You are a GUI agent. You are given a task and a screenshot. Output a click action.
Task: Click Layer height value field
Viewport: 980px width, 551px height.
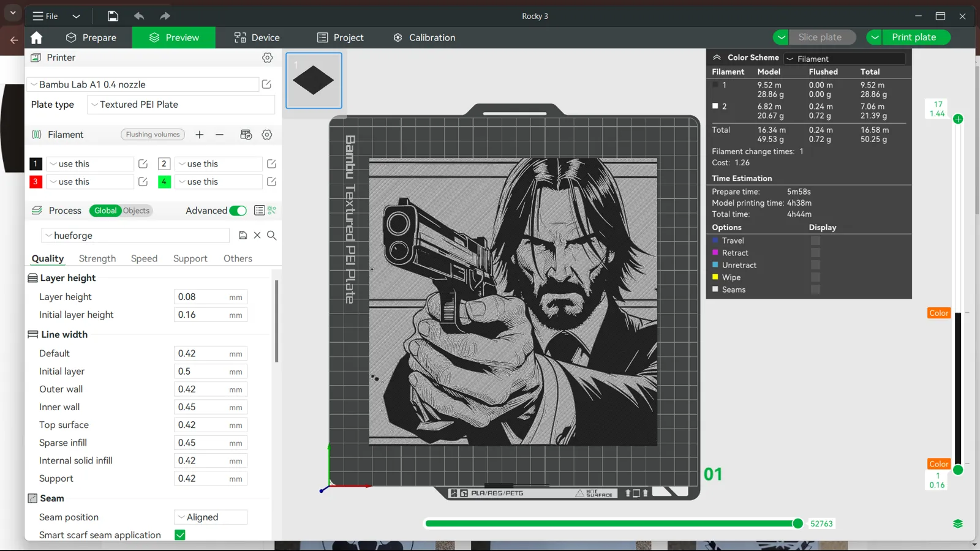tap(210, 297)
